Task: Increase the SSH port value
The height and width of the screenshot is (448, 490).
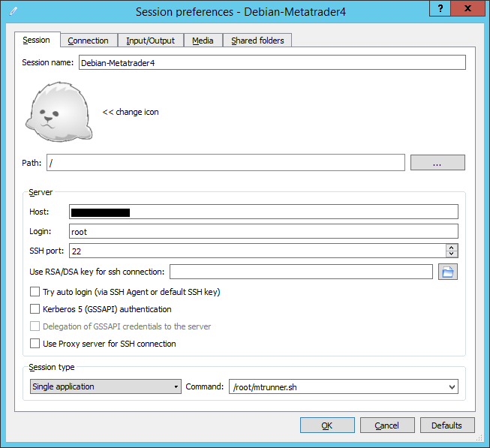Action: (x=452, y=248)
